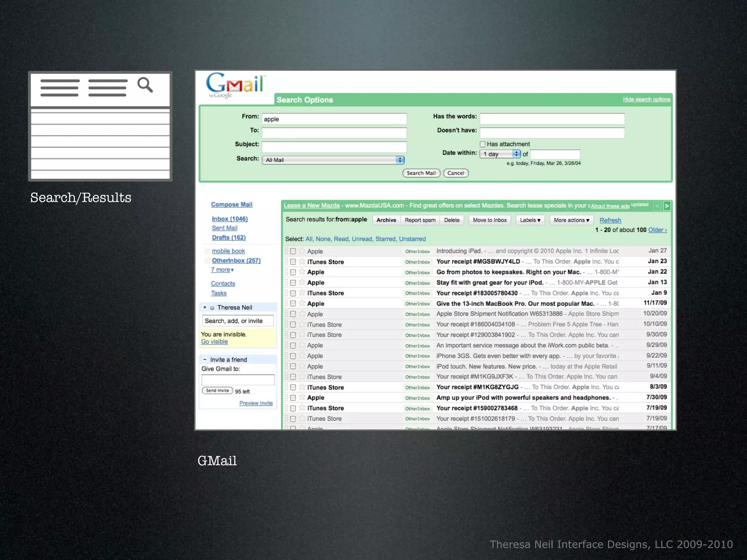This screenshot has width=747, height=560.
Task: Click the Search, add, or invite box
Action: click(x=238, y=321)
